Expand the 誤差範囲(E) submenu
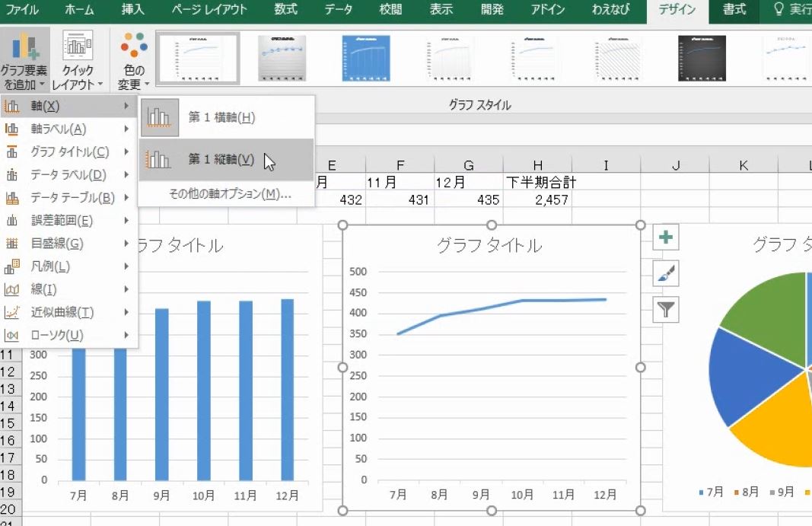Screen dimensions: 812x526 (x=68, y=220)
